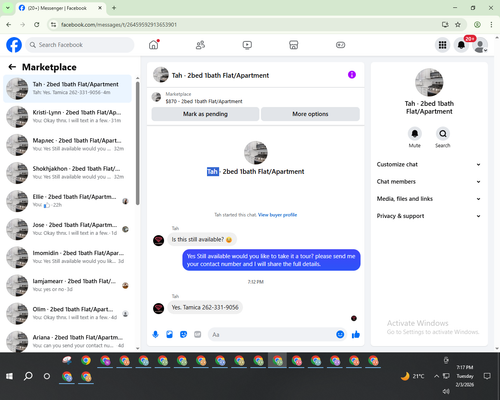This screenshot has width=500, height=400.
Task: Click the Facebook logo
Action: pos(14,45)
